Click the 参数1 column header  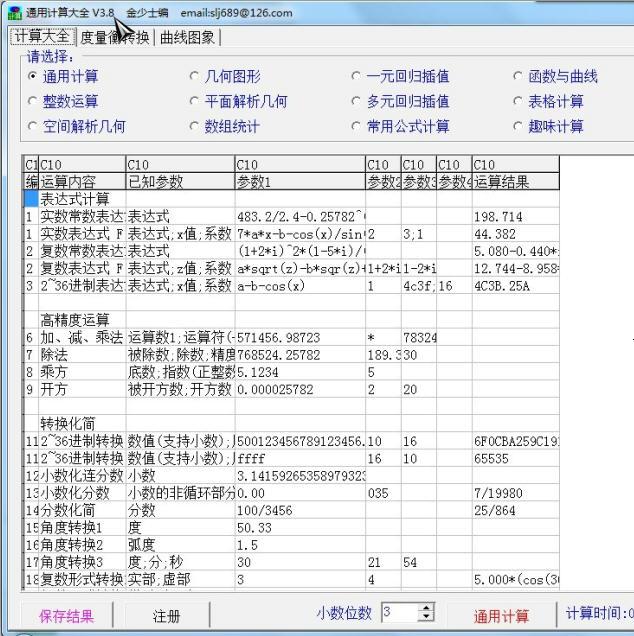click(x=300, y=181)
